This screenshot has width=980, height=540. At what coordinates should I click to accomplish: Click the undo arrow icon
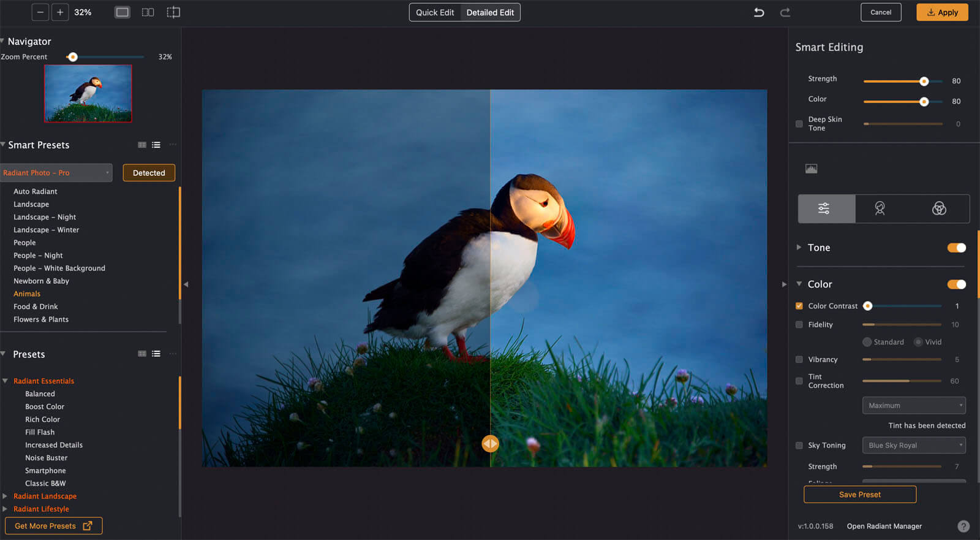[759, 12]
